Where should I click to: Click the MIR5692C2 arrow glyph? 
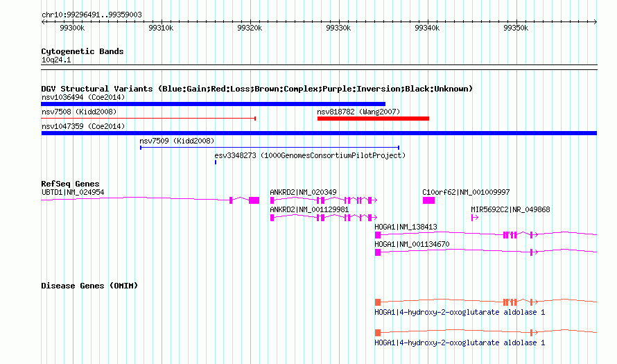(x=475, y=218)
